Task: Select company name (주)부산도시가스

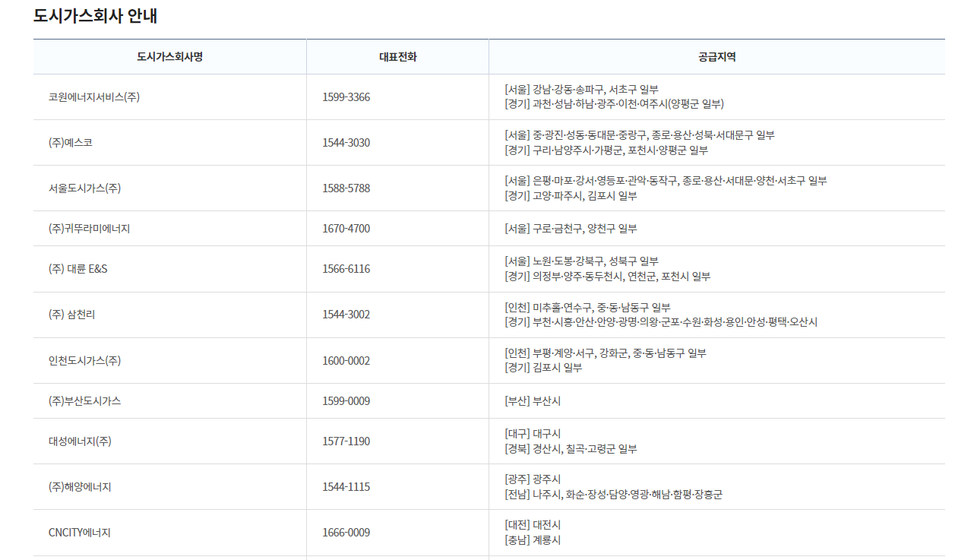Action: (85, 401)
